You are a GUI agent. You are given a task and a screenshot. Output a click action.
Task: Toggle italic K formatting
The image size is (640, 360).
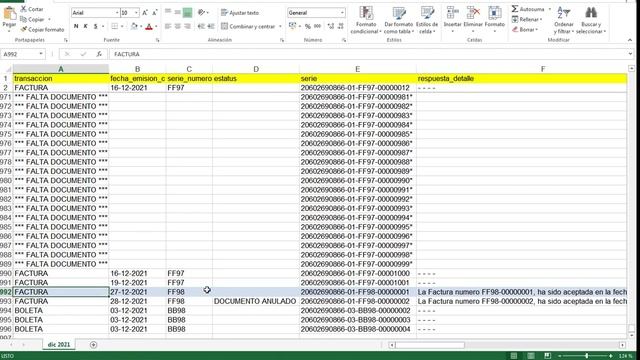86,26
